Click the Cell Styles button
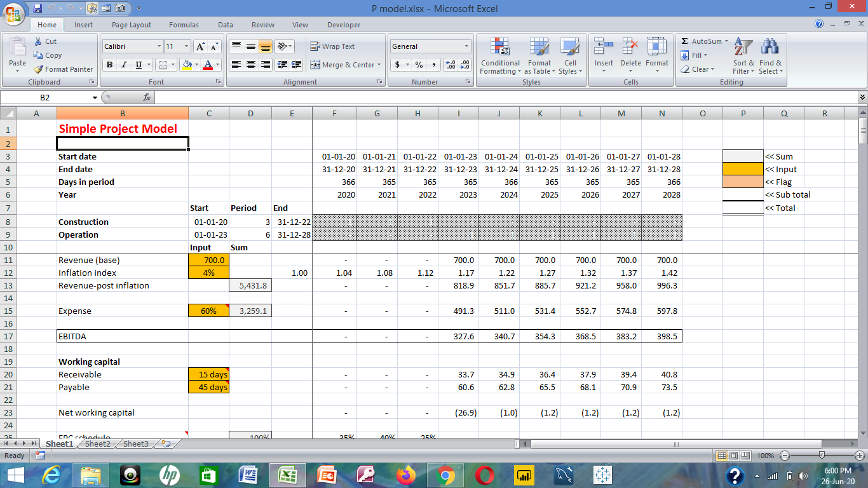This screenshot has height=488, width=868. coord(570,57)
